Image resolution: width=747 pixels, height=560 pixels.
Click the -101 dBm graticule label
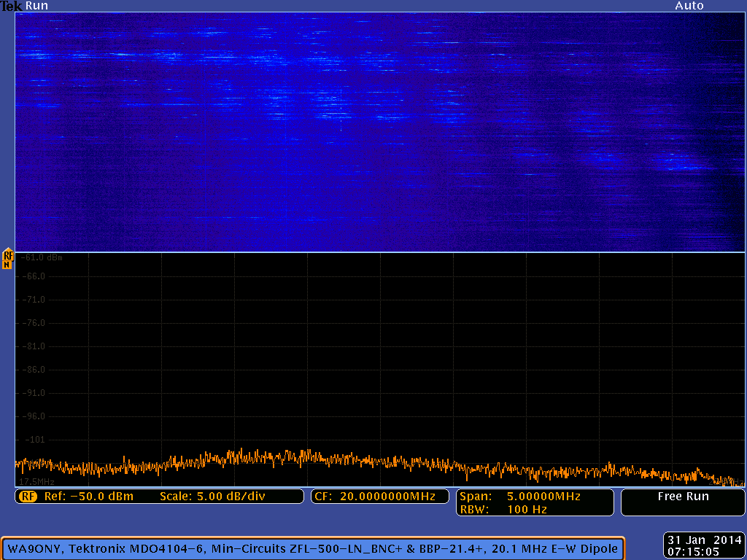pos(34,440)
